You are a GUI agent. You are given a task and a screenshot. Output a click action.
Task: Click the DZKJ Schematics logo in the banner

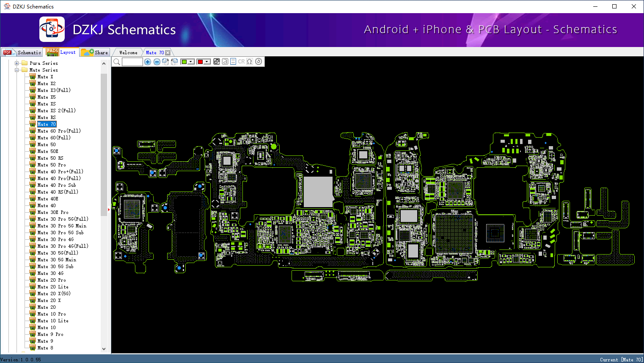(52, 29)
